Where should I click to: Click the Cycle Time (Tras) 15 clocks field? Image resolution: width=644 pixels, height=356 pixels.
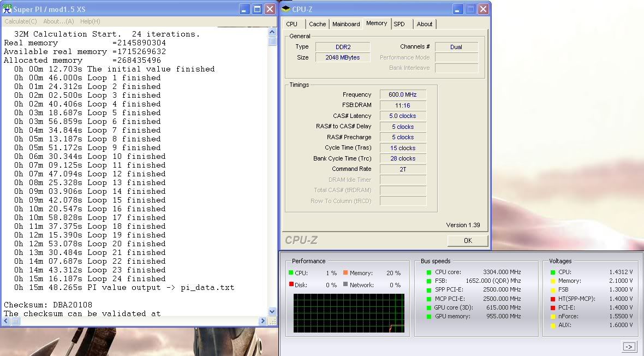[403, 148]
